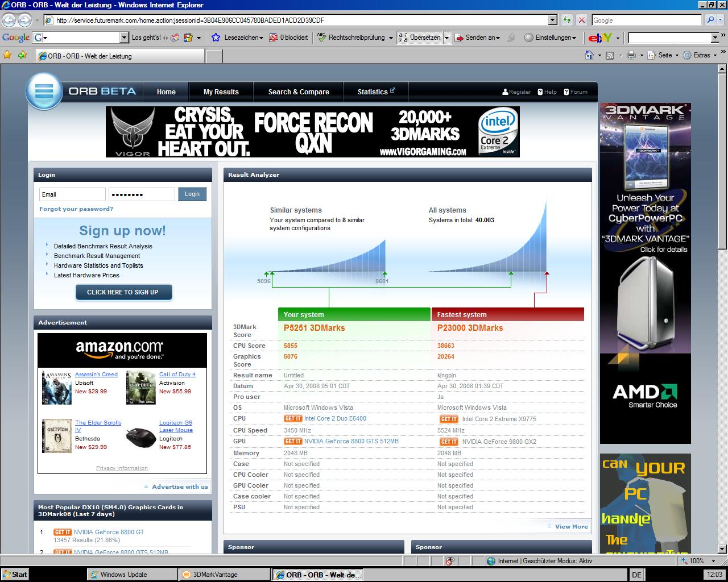
Task: Open the Statistics tab
Action: click(376, 92)
